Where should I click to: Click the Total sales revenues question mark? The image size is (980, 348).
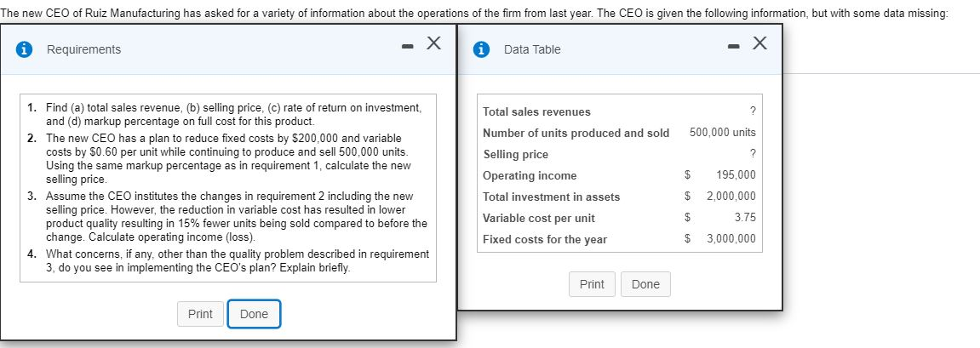(x=752, y=112)
